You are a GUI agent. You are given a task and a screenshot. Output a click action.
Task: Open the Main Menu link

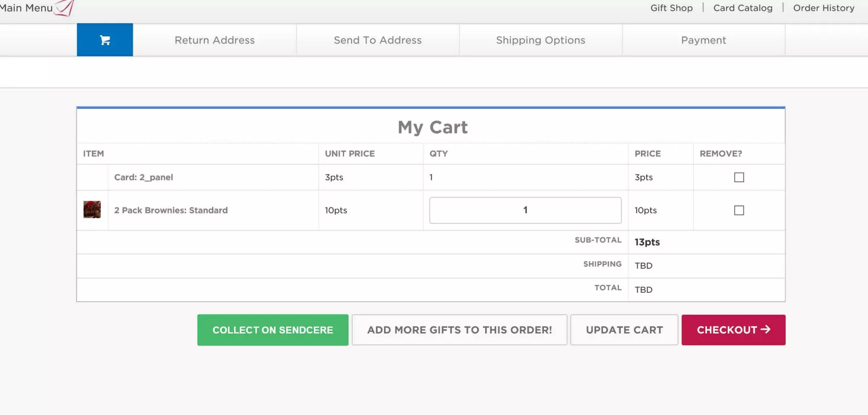26,8
